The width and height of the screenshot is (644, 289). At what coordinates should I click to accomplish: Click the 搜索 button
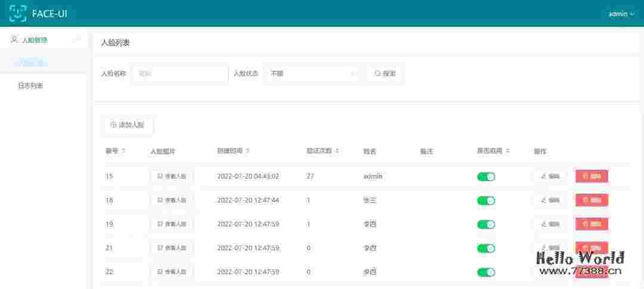coord(385,74)
